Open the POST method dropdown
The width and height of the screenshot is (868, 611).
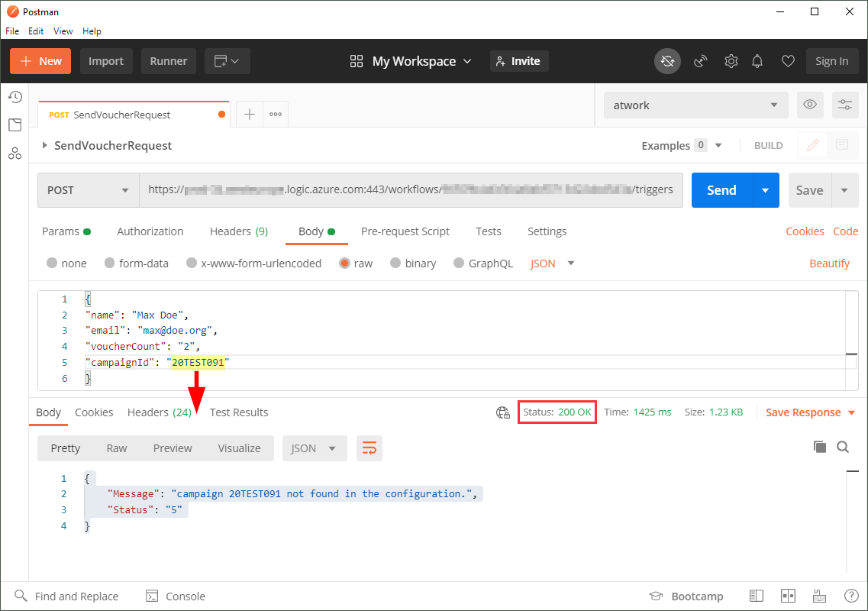tap(88, 190)
